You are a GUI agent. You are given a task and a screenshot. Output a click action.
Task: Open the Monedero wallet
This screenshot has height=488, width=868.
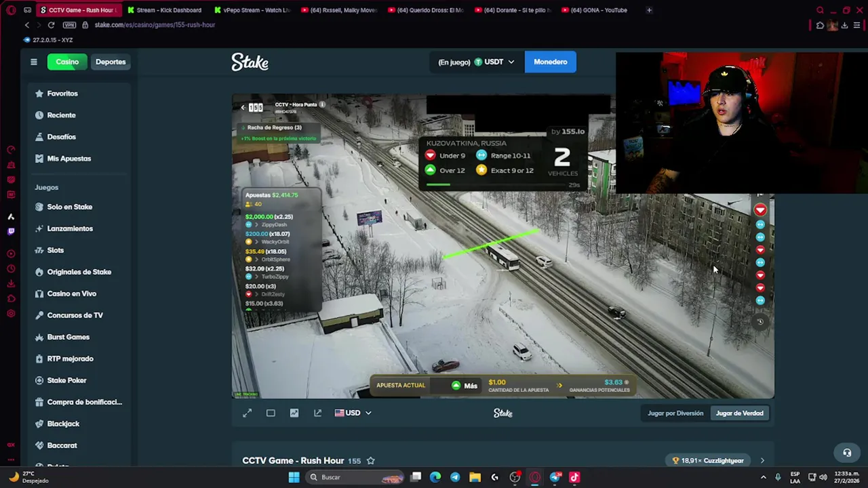(x=550, y=62)
